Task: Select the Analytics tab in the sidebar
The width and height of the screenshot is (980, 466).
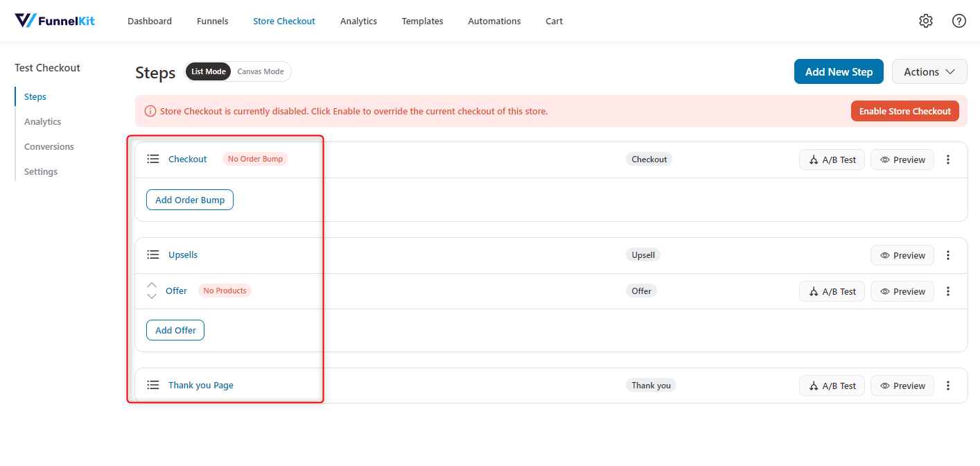Action: click(43, 121)
